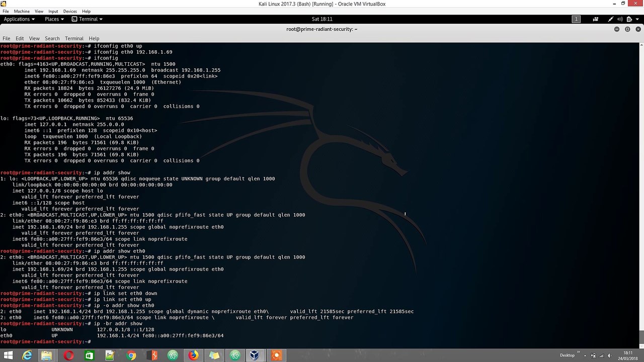Click the 'ip link set eth0 up' line
This screenshot has height=362, width=644.
[75, 299]
